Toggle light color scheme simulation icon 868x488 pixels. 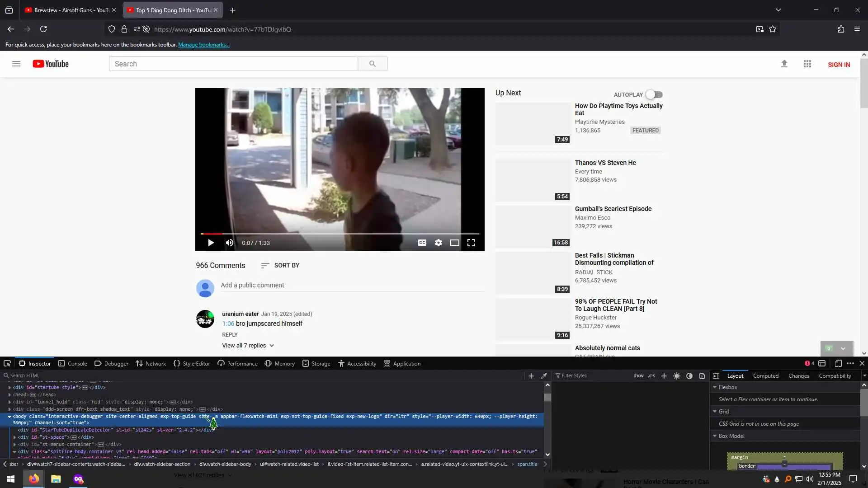(x=676, y=375)
